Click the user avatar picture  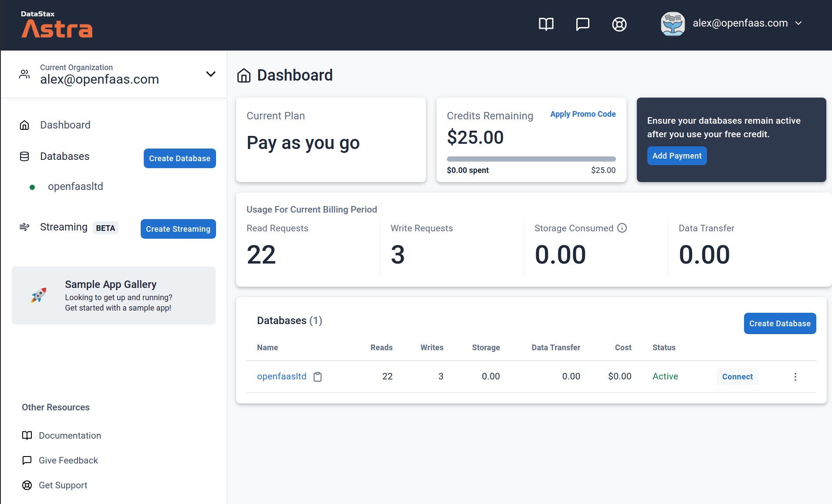point(673,24)
